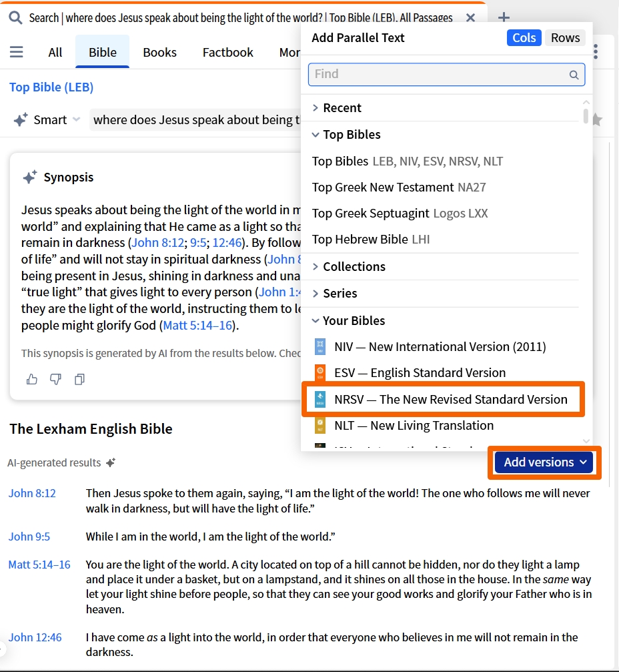Select Top Bibles LEB, NIV, ESV, NRSV, NLT

point(408,161)
